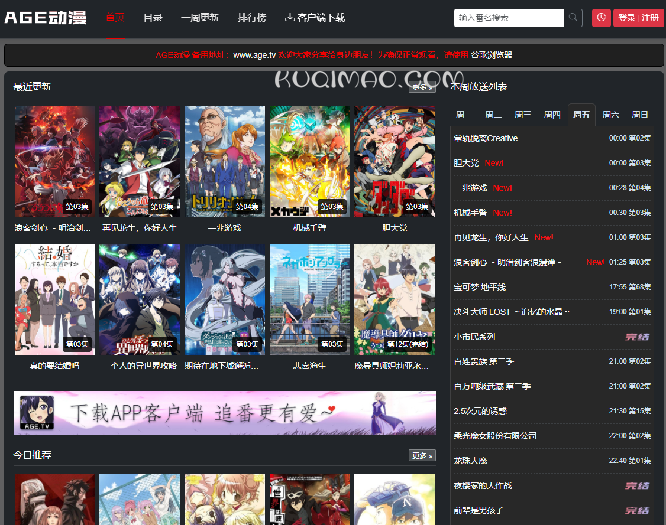Open 一个人的异世界攻略 poster thumbnail
666x525 pixels.
tap(139, 299)
